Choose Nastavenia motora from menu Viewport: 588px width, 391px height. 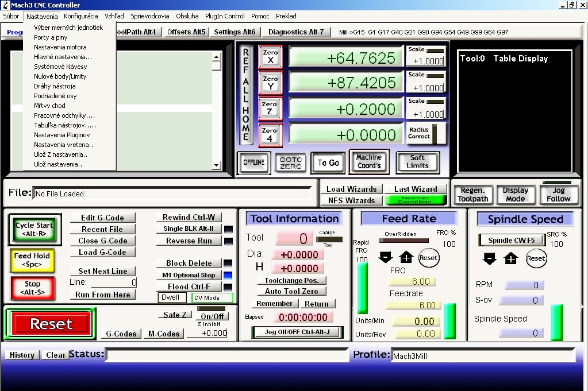tap(60, 47)
